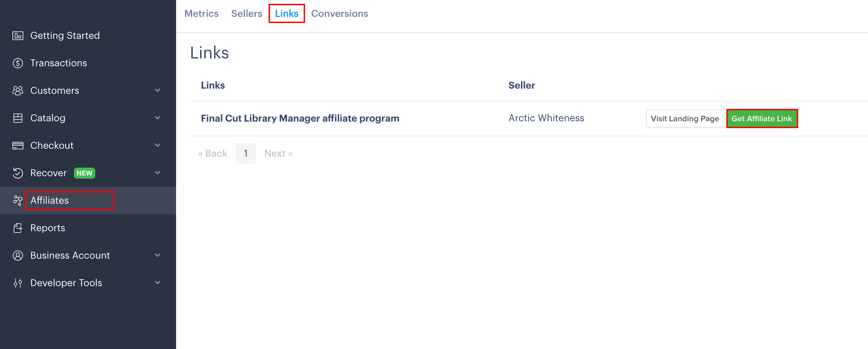This screenshot has width=868, height=349.
Task: Open the Customers menu label
Action: point(55,91)
